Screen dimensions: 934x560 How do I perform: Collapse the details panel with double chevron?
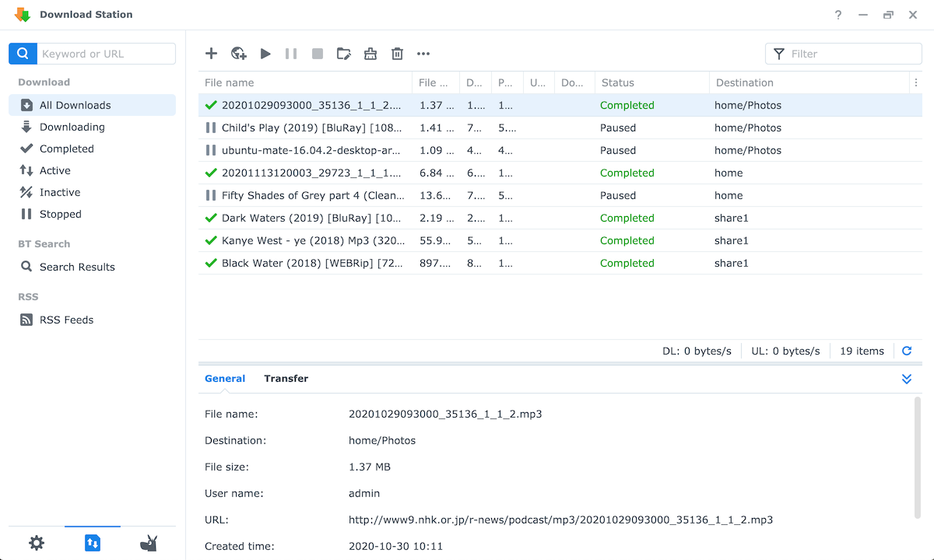point(907,379)
